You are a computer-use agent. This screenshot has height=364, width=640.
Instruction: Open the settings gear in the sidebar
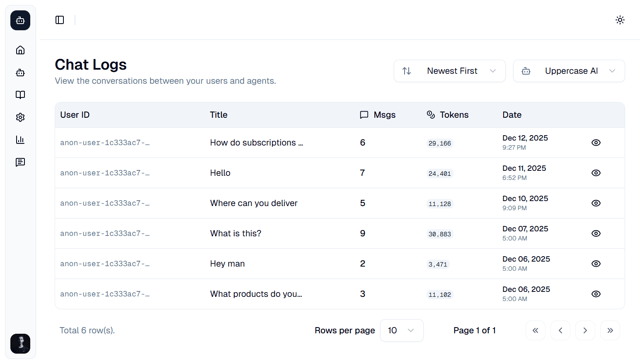click(20, 117)
